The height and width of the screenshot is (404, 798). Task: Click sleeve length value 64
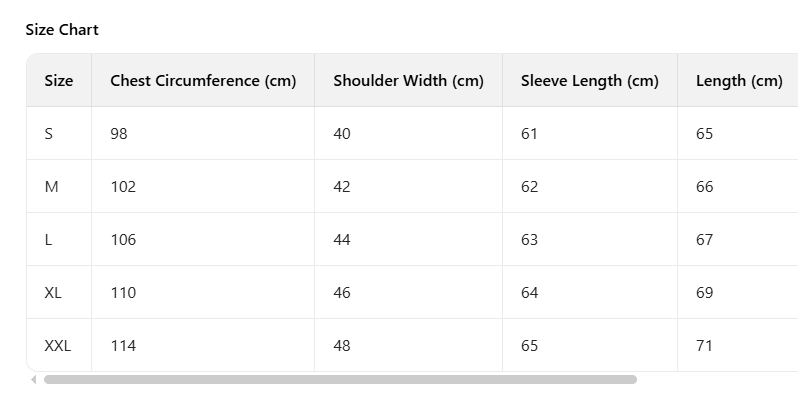[529, 292]
